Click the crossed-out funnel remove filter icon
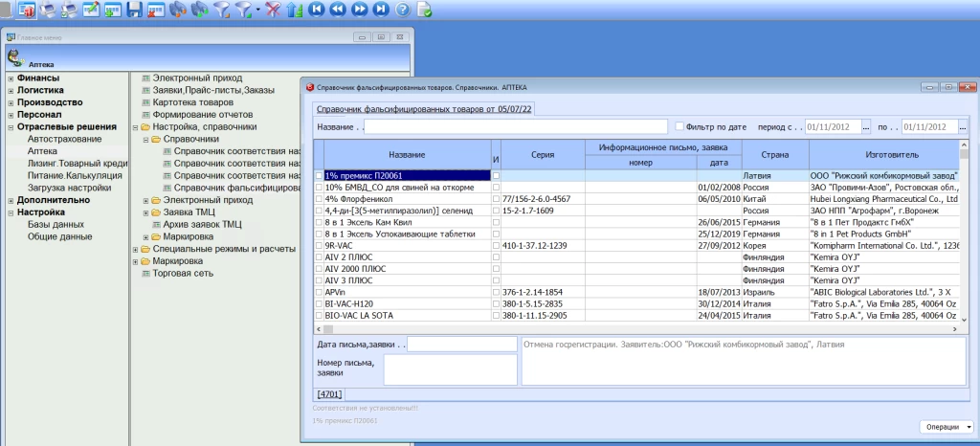Image resolution: width=980 pixels, height=446 pixels. pos(273,9)
